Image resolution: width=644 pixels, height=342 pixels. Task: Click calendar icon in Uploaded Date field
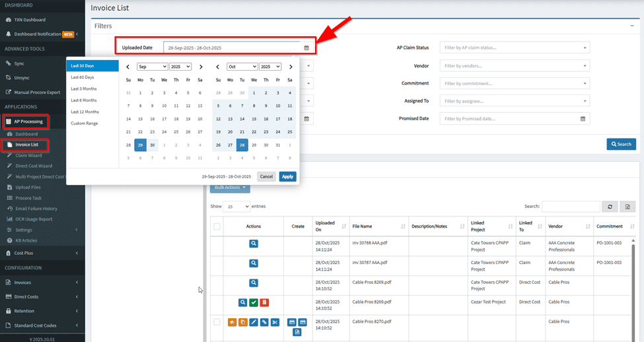(306, 48)
